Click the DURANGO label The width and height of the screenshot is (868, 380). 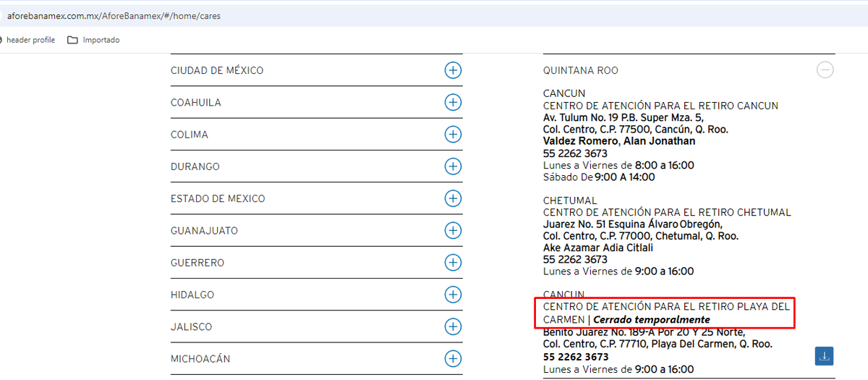[195, 166]
